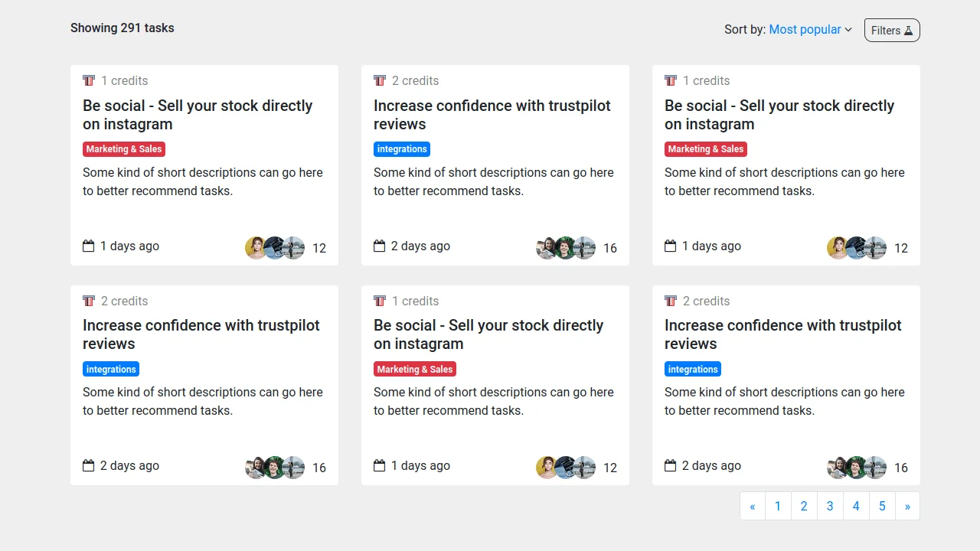Image resolution: width=980 pixels, height=551 pixels.
Task: Click the previous page double-arrow button
Action: pyautogui.click(x=752, y=506)
